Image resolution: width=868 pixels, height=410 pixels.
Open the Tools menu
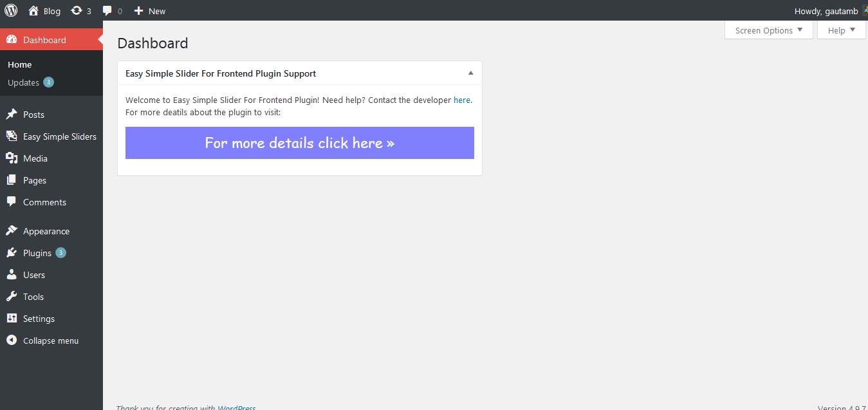coord(33,297)
